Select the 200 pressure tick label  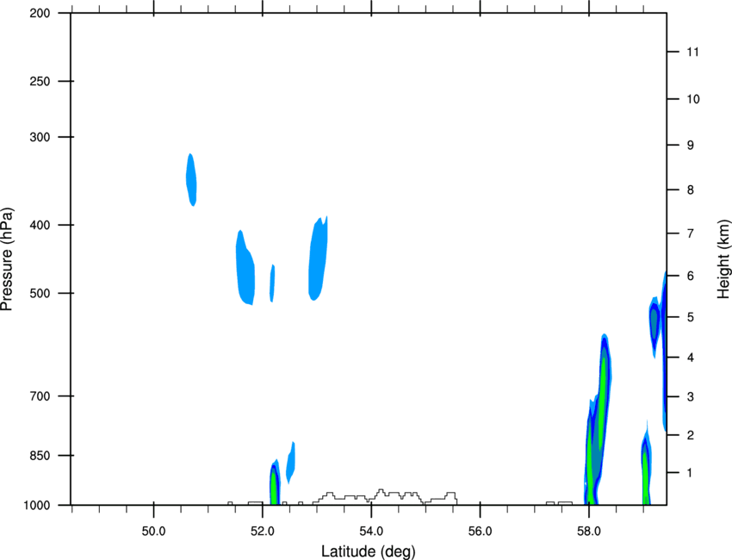coord(40,13)
